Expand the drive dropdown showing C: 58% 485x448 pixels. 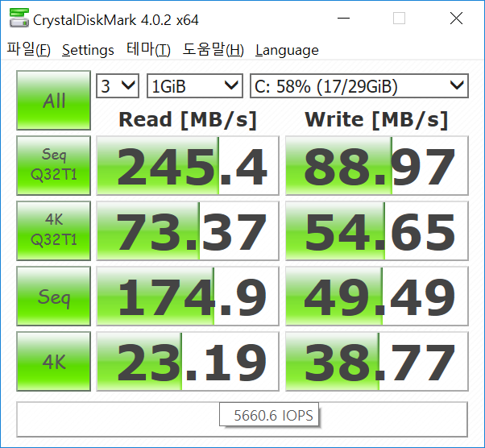click(x=359, y=85)
